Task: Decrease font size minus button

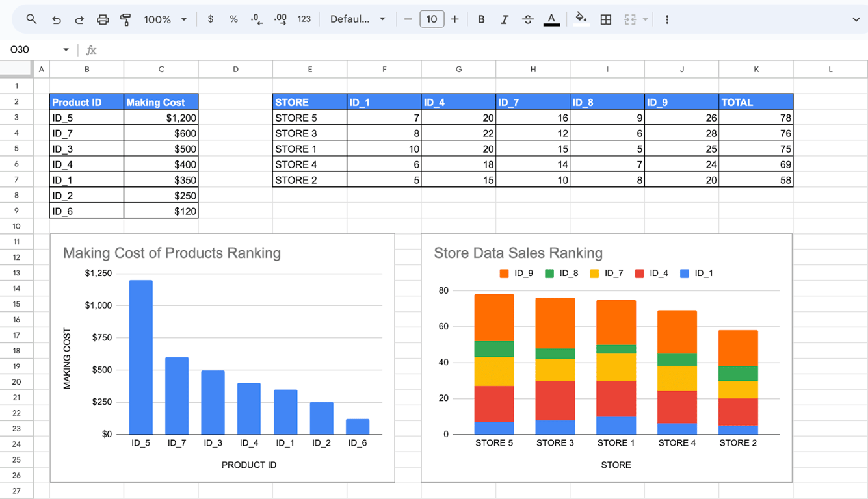Action: (x=408, y=19)
